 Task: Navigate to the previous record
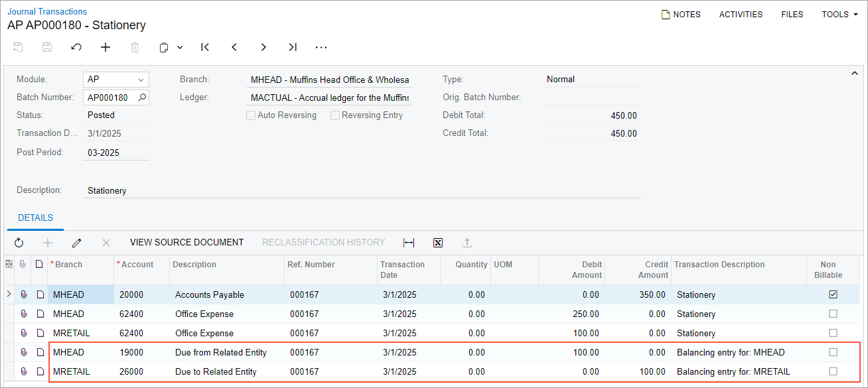click(234, 47)
